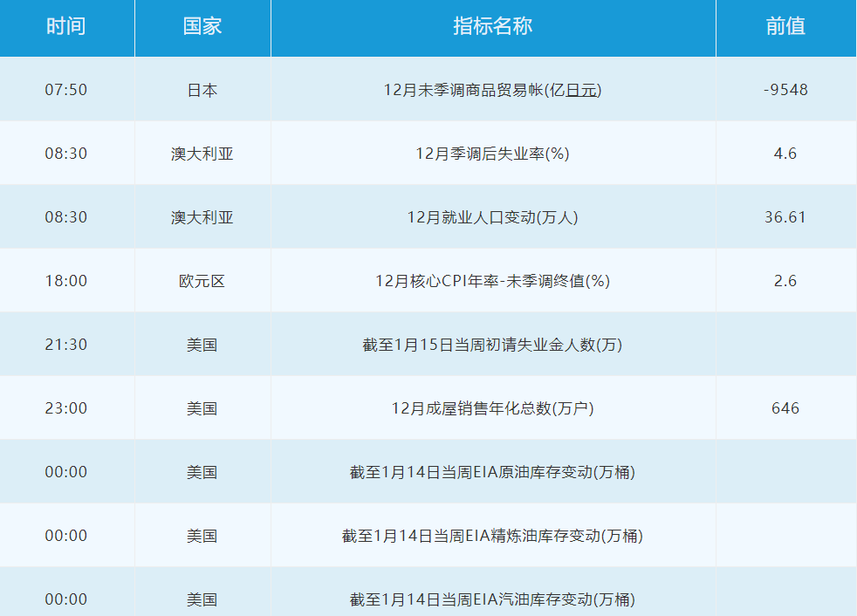Select the 21:30 time cell
The width and height of the screenshot is (857, 616).
(x=66, y=345)
